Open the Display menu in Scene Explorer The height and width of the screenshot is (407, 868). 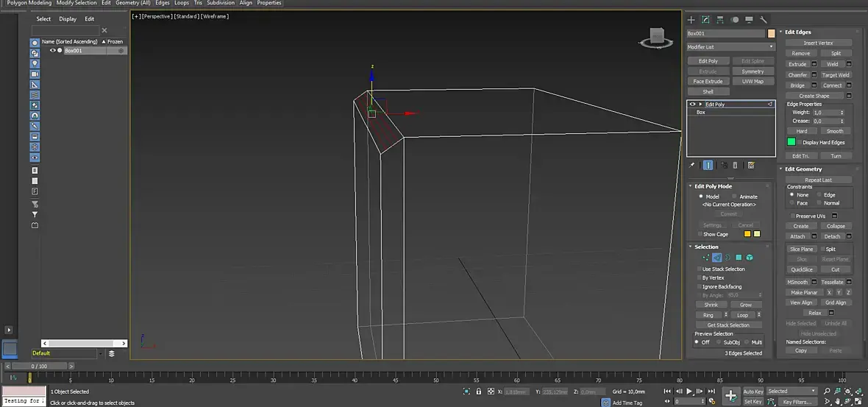click(x=68, y=19)
